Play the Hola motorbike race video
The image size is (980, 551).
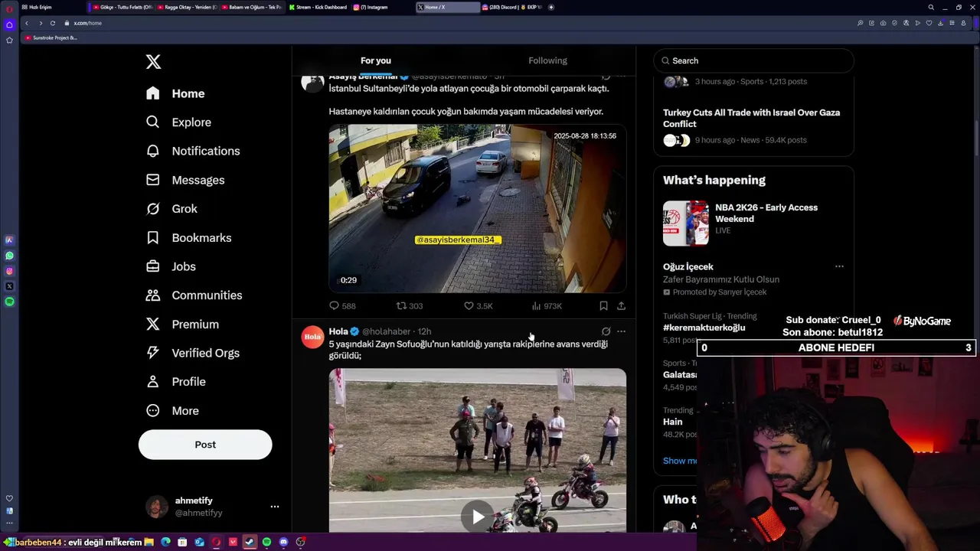478,517
